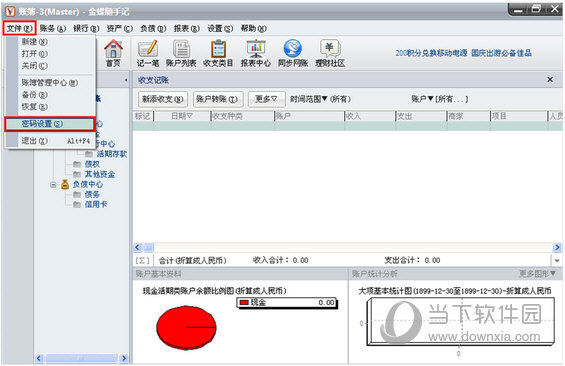The image size is (565, 366).
Task: Select the 其他资金 folder icon
Action: pos(77,174)
